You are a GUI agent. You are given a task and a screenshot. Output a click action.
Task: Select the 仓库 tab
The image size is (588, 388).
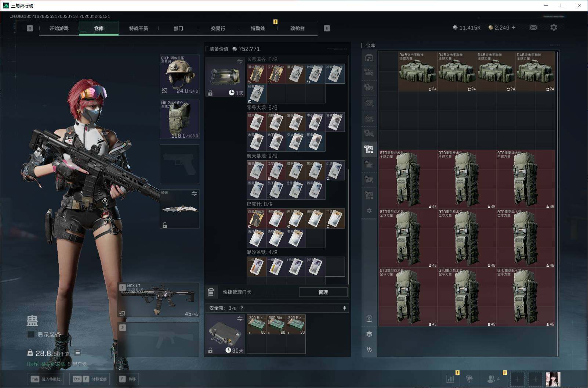[99, 28]
